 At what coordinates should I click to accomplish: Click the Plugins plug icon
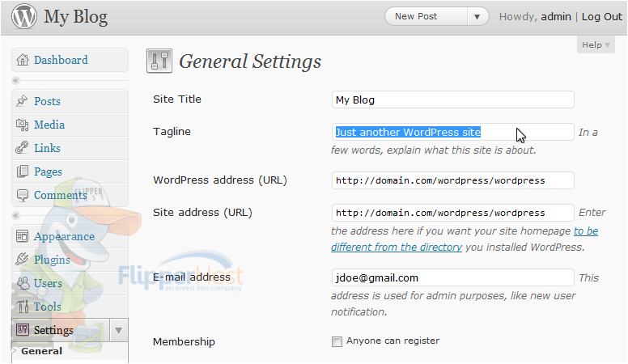tap(22, 260)
